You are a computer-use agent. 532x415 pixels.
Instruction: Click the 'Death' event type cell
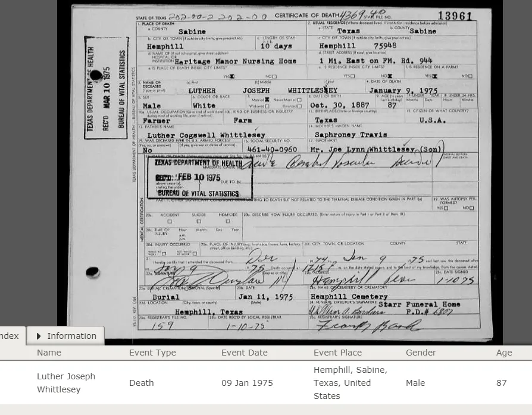click(x=142, y=383)
